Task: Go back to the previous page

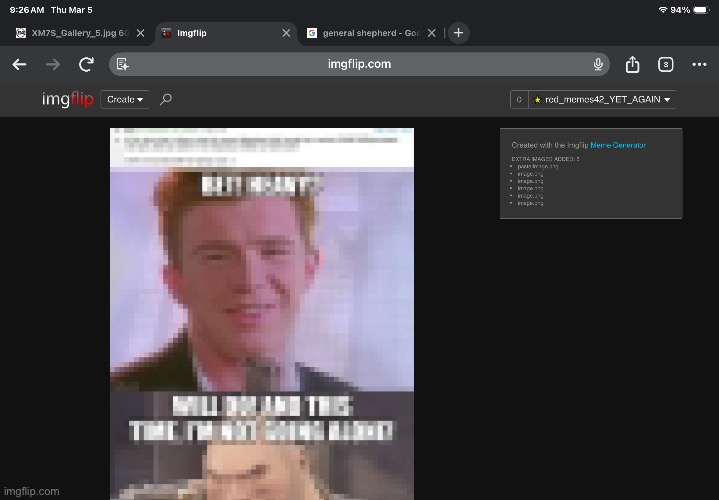Action: [19, 65]
